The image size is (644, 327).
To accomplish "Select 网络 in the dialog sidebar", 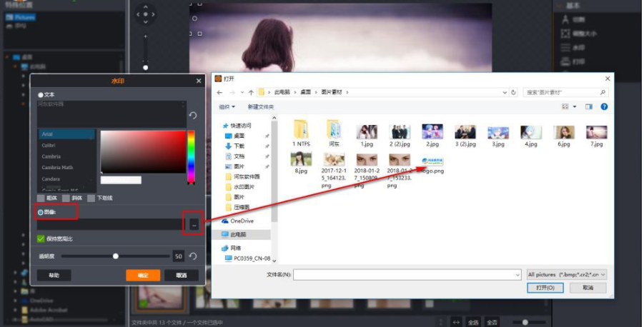I will click(x=232, y=248).
